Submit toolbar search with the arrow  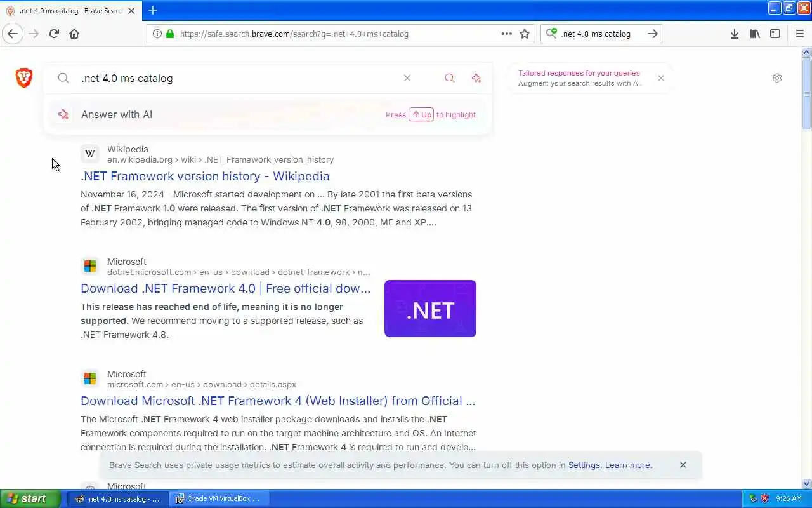coord(652,34)
